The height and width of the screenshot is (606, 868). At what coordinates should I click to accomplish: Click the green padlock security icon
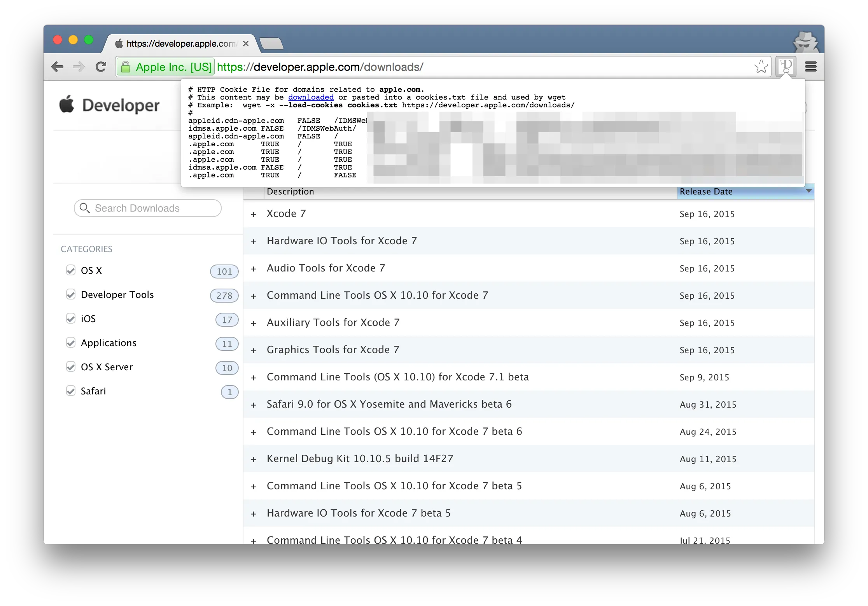pyautogui.click(x=126, y=67)
